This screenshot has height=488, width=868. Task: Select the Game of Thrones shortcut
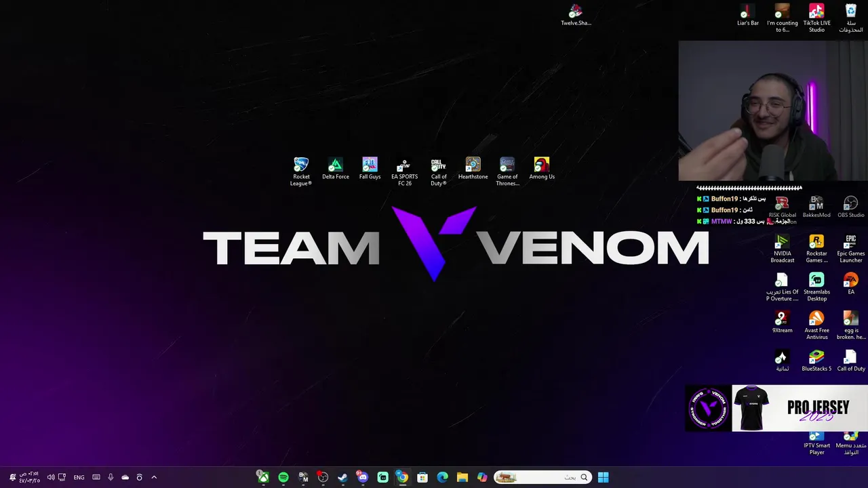[507, 171]
